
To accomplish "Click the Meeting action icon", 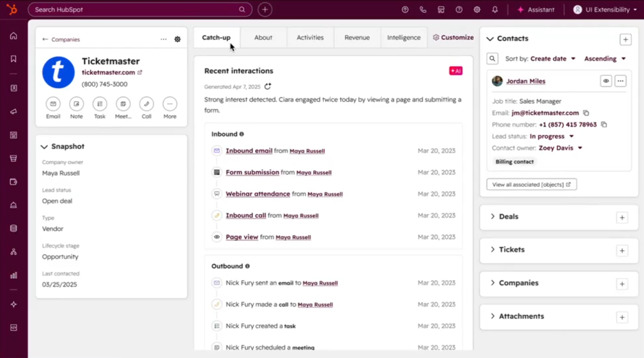I will tap(123, 104).
